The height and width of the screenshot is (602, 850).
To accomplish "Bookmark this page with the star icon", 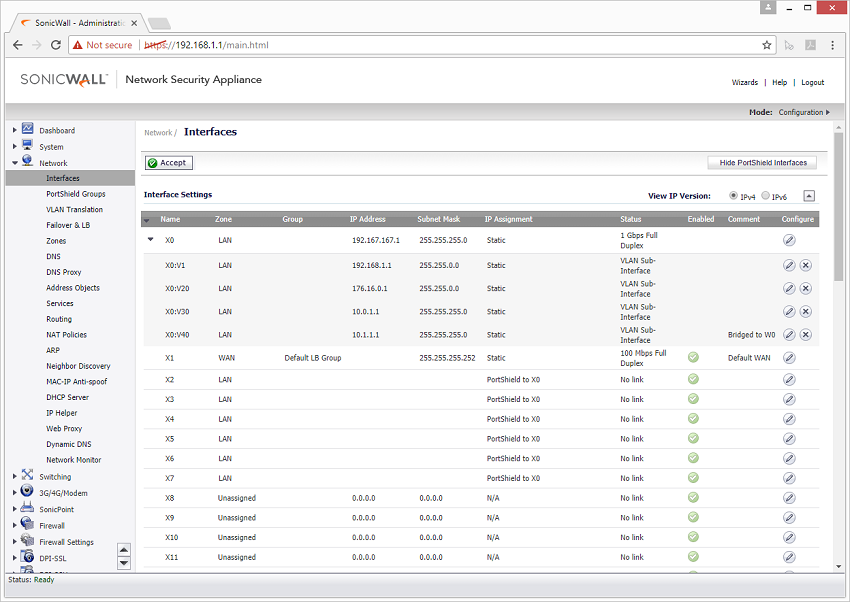I will [767, 45].
